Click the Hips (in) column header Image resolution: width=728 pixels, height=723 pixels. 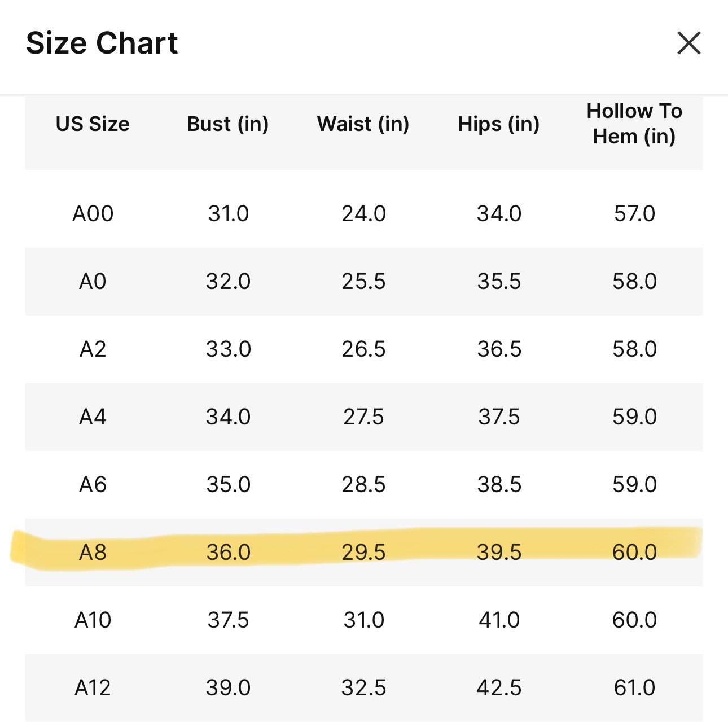click(499, 124)
